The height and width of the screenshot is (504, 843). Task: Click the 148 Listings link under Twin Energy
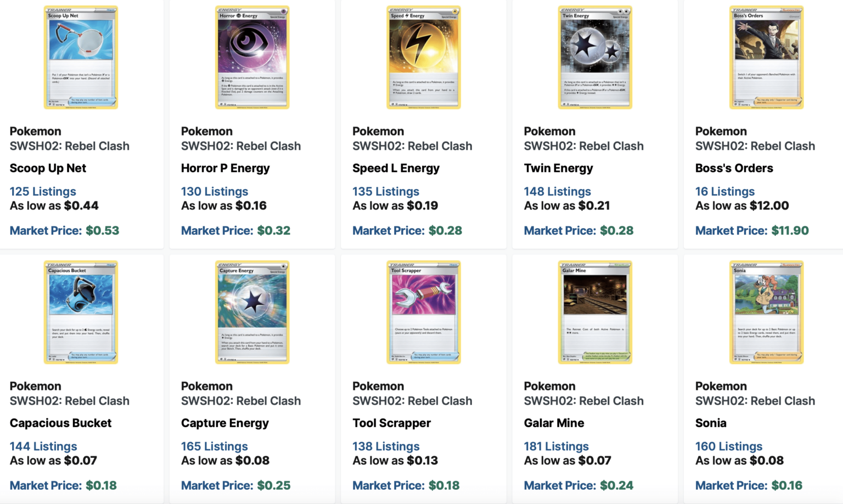557,191
